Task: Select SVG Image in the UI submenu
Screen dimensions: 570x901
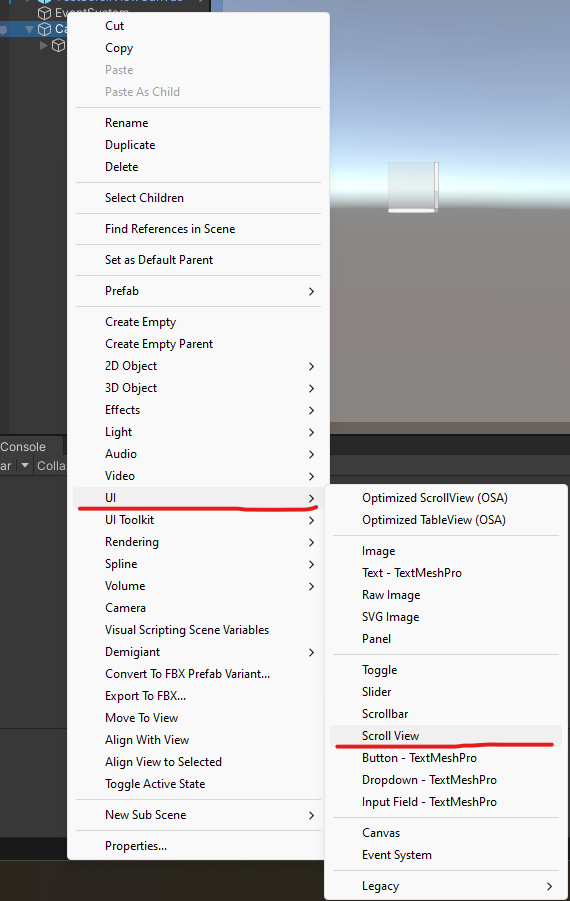Action: point(446,617)
